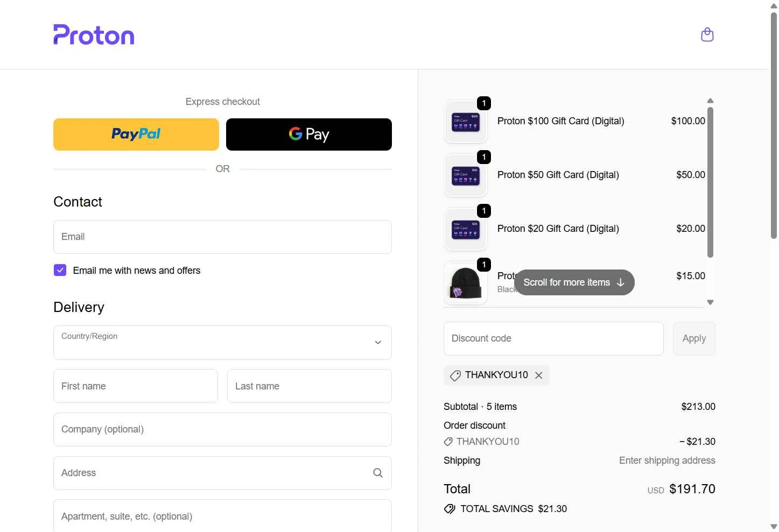Image resolution: width=779 pixels, height=532 pixels.
Task: Select the Company (optional) field
Action: (x=222, y=429)
